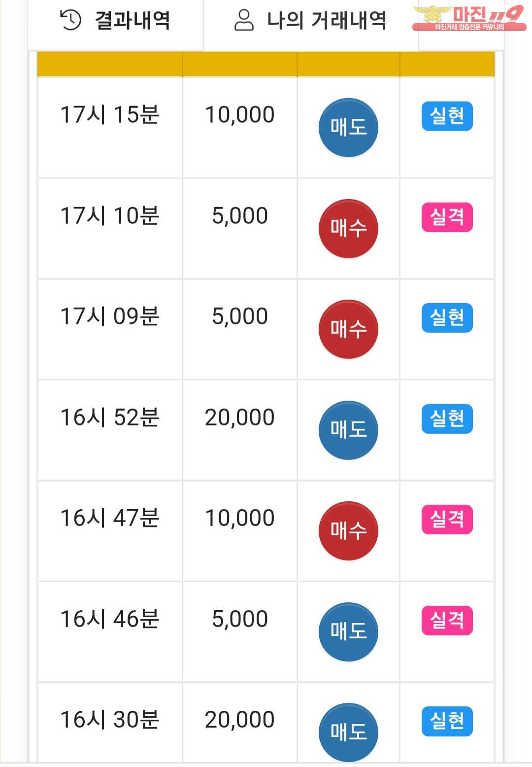Click the history clock icon
This screenshot has height=767, width=532.
click(70, 20)
